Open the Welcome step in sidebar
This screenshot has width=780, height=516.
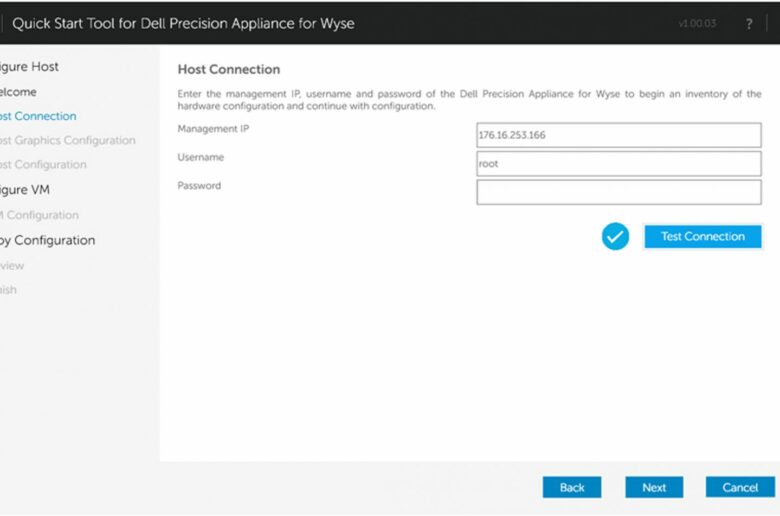click(18, 92)
